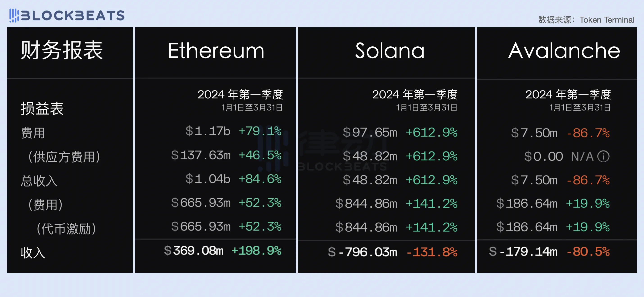Click the Token Terminal source label
This screenshot has width=644, height=297.
coord(606,20)
